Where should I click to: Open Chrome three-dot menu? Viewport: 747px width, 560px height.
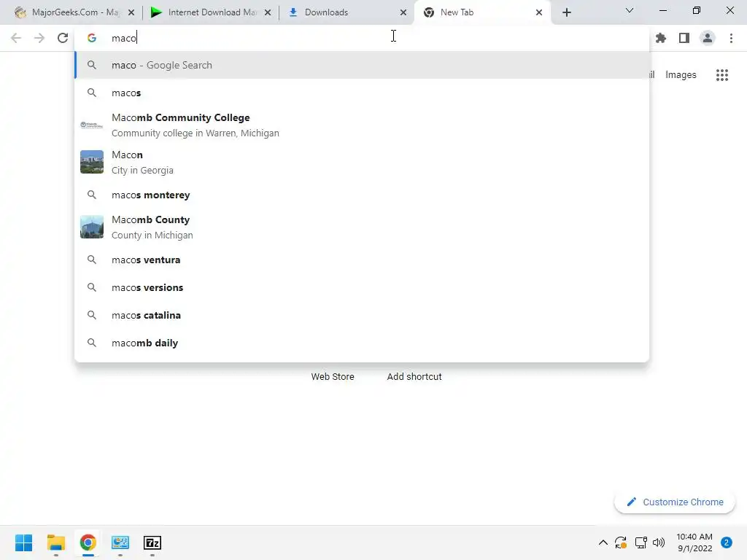pos(731,38)
